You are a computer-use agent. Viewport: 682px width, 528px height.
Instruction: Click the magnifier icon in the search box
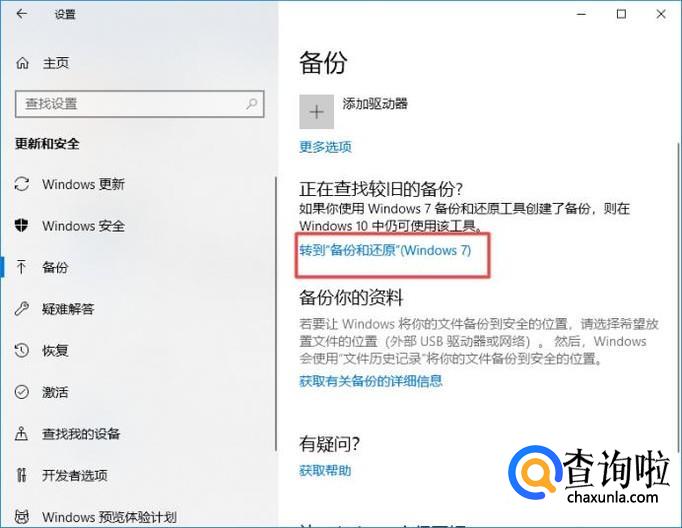pos(252,104)
